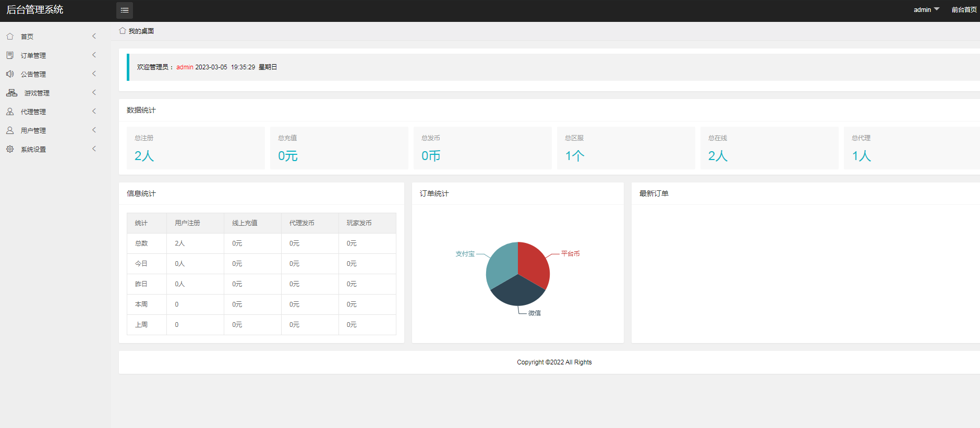Screen dimensions: 980x428
Task: Click the agent management person icon
Action: [x=10, y=112]
